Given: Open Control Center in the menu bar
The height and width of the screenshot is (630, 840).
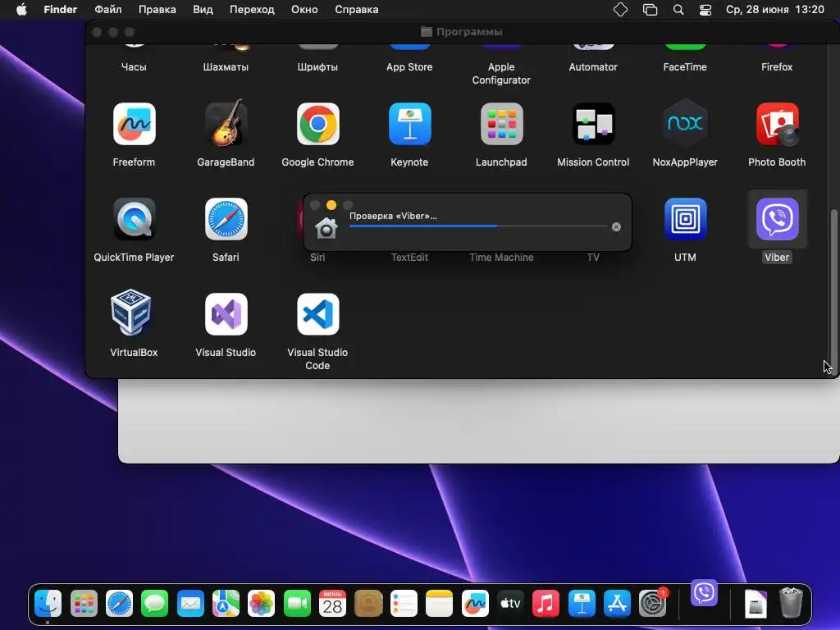Looking at the screenshot, I should (705, 10).
